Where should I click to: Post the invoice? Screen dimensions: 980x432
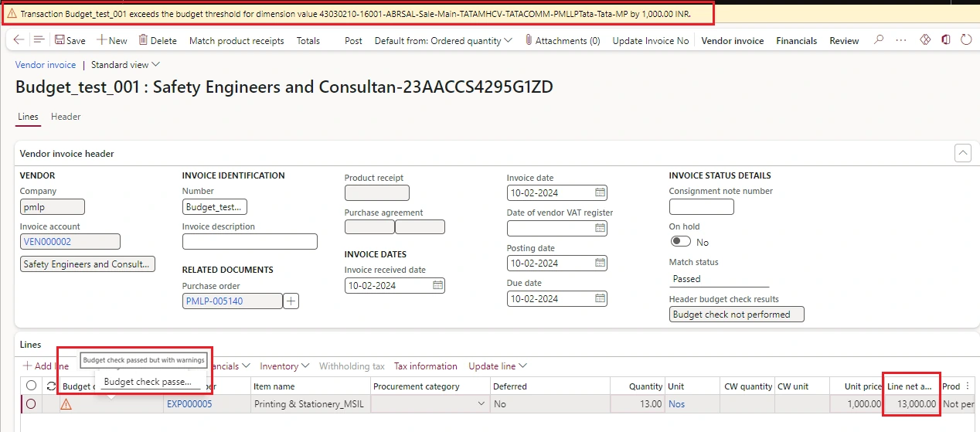[x=353, y=40]
